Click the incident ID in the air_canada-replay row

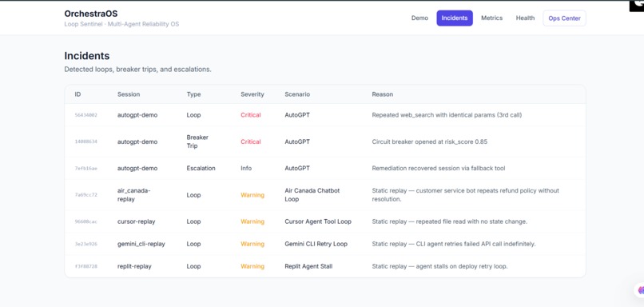[85, 195]
